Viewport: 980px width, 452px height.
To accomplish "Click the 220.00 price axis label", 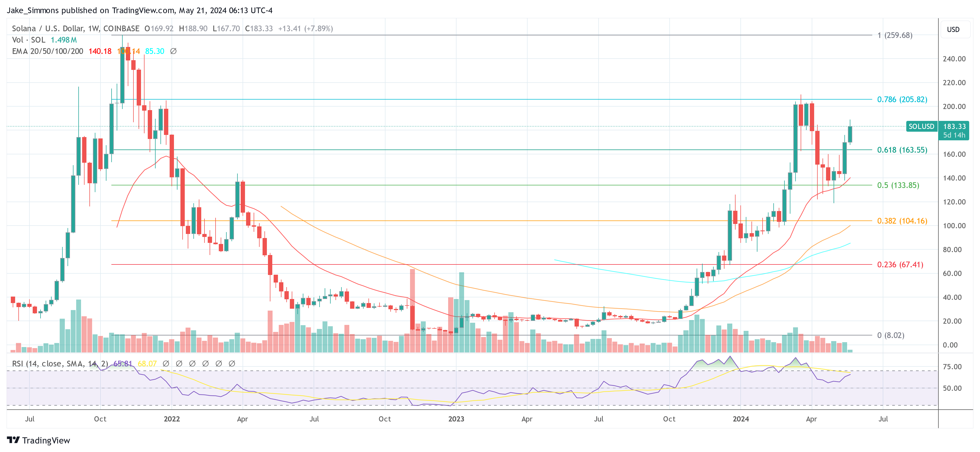I will pos(954,83).
